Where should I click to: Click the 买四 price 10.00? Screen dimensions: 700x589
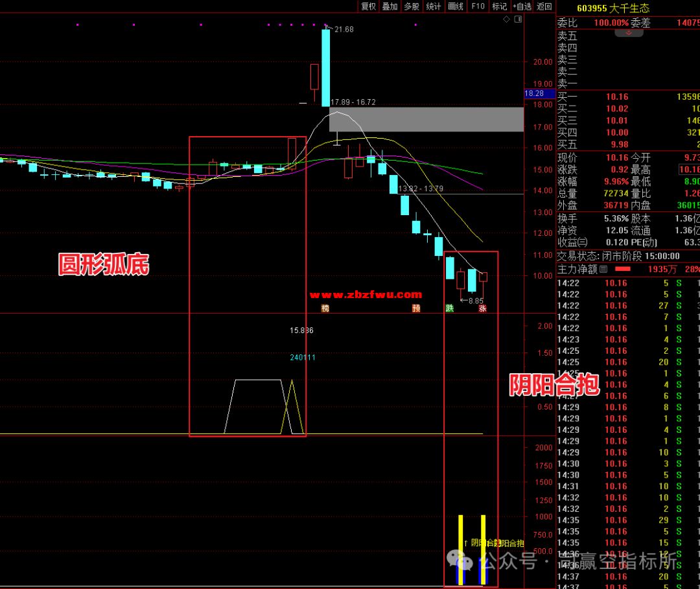click(x=617, y=133)
